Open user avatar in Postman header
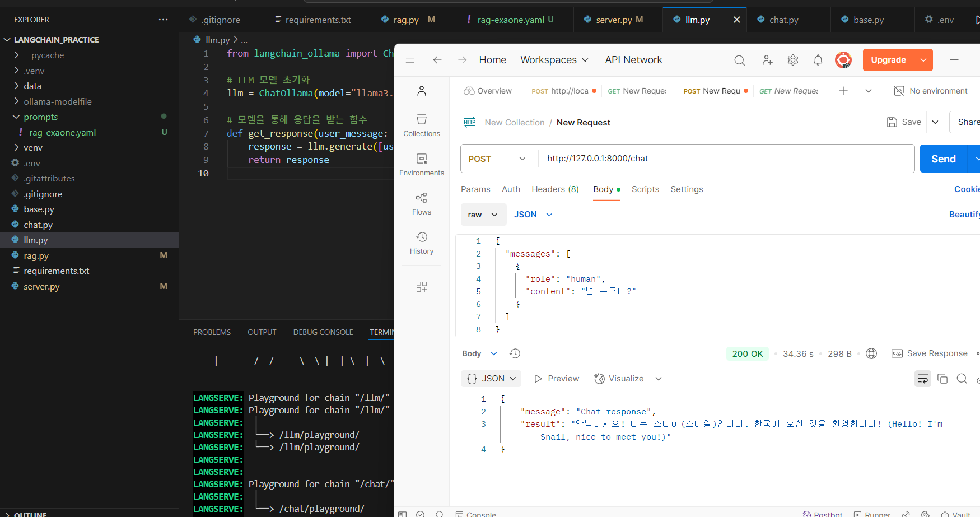This screenshot has height=517, width=980. [x=843, y=60]
